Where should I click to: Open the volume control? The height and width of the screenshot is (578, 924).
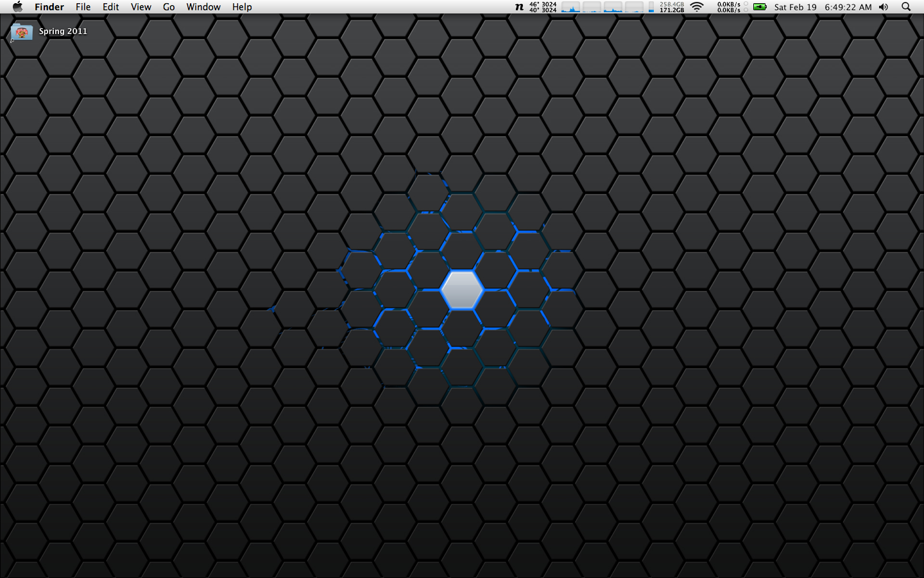pos(884,7)
